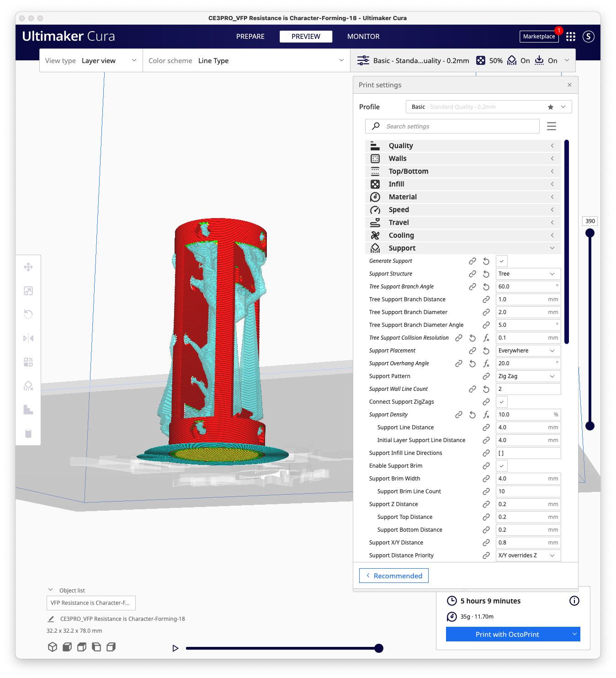Rename the print job pencil icon

(51, 619)
